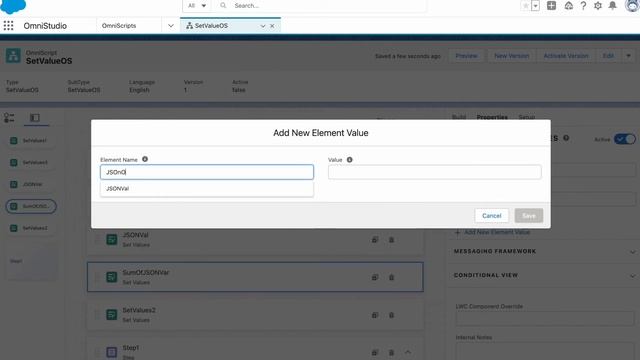
Task: Collapse the Step1 element chevron
Action: tap(408, 352)
